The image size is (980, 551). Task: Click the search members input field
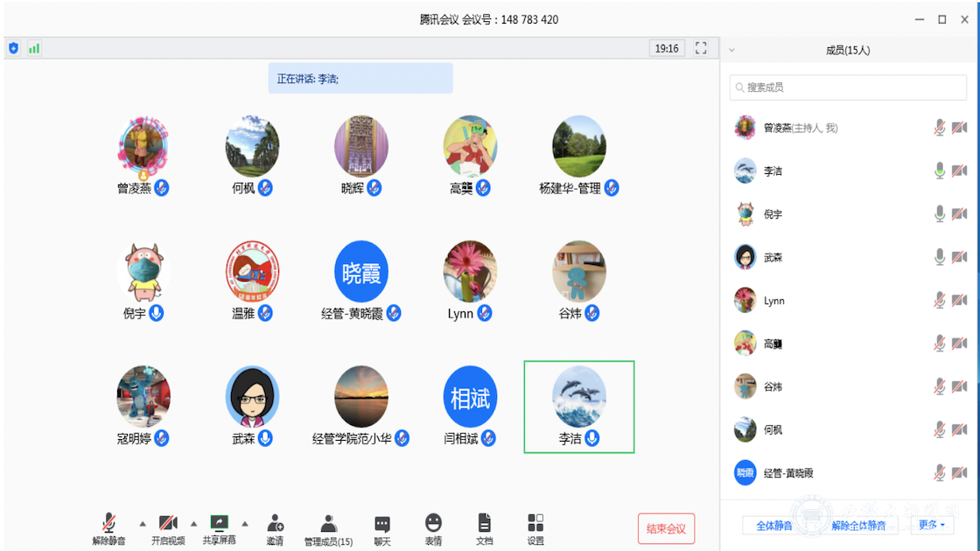click(847, 87)
